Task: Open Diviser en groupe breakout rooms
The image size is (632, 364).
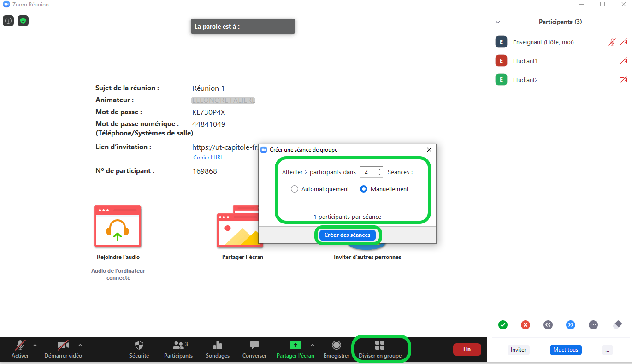Action: tap(380, 350)
